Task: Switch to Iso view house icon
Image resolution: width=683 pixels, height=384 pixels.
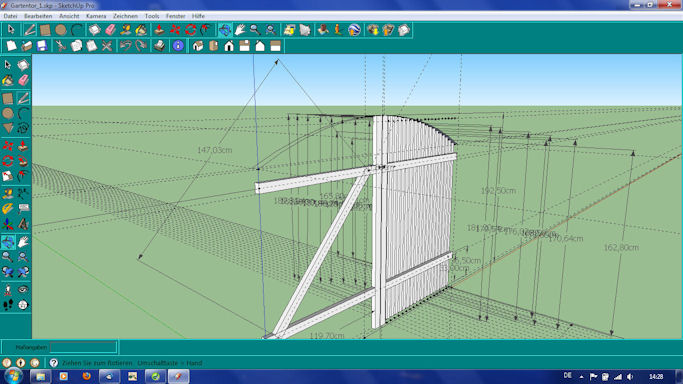Action: coord(198,46)
